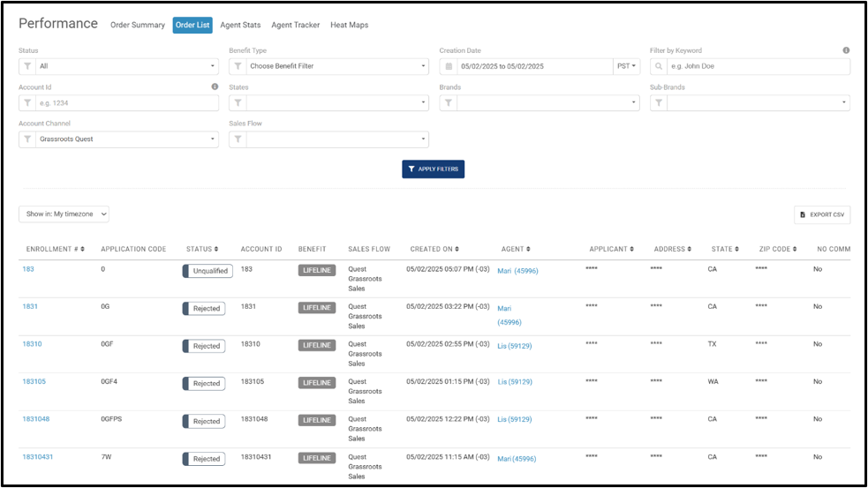Click the Status filter funnel icon
868x488 pixels.
pos(27,66)
